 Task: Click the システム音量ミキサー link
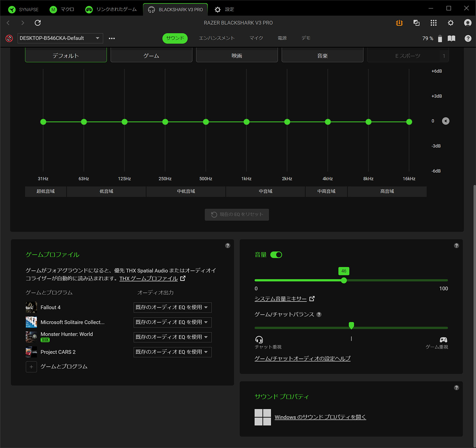(281, 299)
